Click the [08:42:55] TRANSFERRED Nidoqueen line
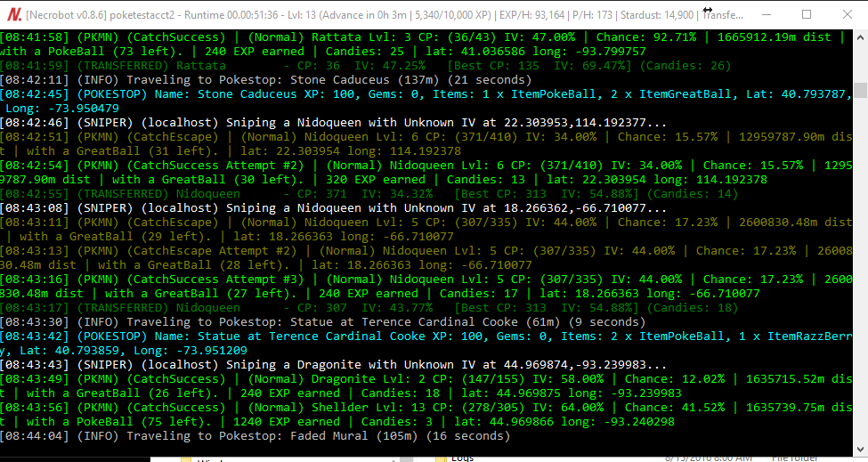 point(369,194)
